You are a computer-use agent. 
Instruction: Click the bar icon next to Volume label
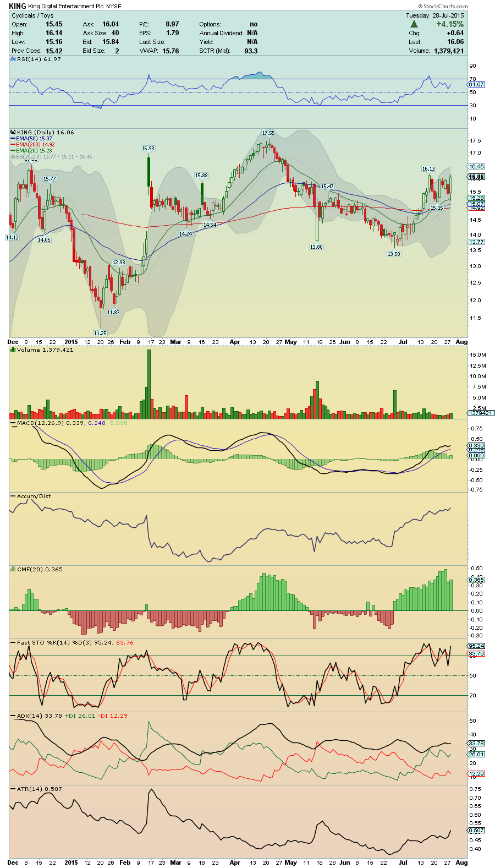click(x=13, y=350)
